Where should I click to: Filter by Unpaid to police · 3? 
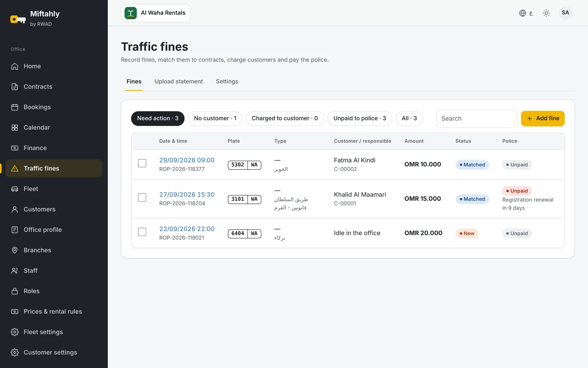tap(360, 119)
